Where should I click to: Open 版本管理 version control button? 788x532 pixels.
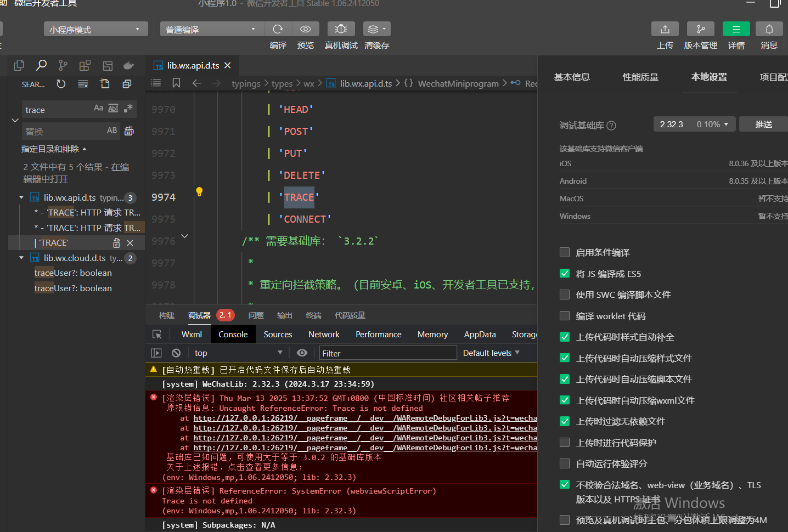point(701,29)
